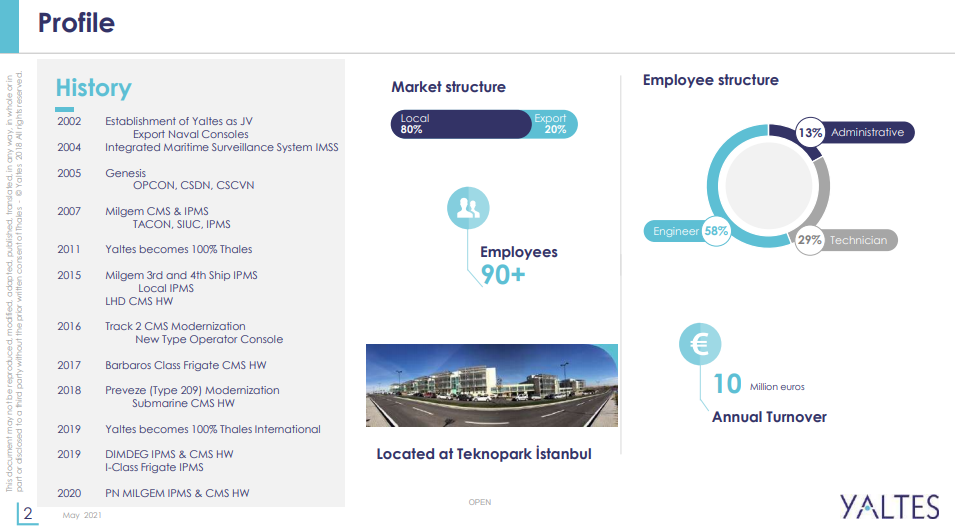
Task: Click the Profile slide title
Action: [x=76, y=23]
